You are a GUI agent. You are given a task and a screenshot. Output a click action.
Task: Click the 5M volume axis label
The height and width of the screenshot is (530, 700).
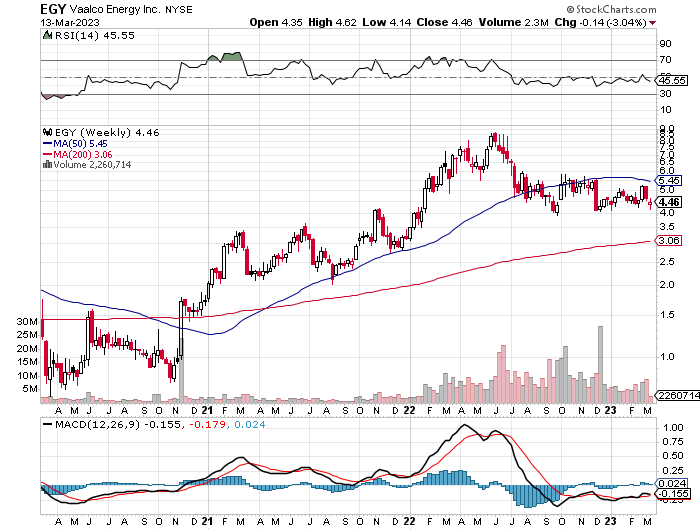click(30, 389)
